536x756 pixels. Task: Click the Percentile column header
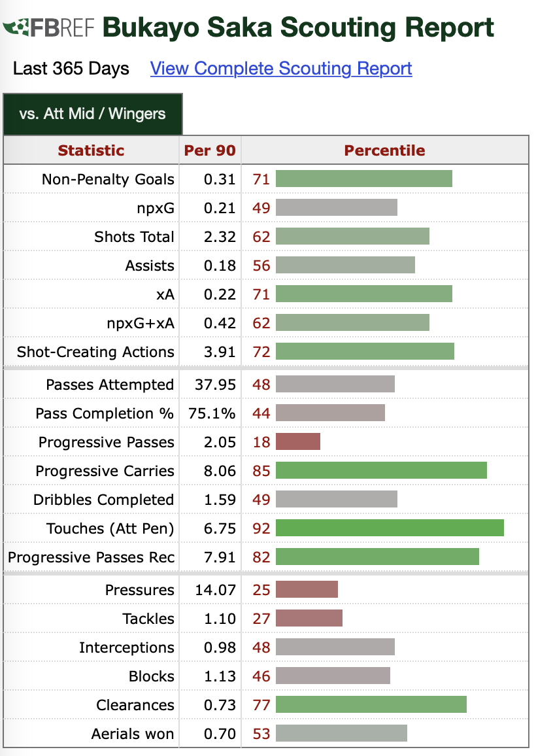[384, 150]
